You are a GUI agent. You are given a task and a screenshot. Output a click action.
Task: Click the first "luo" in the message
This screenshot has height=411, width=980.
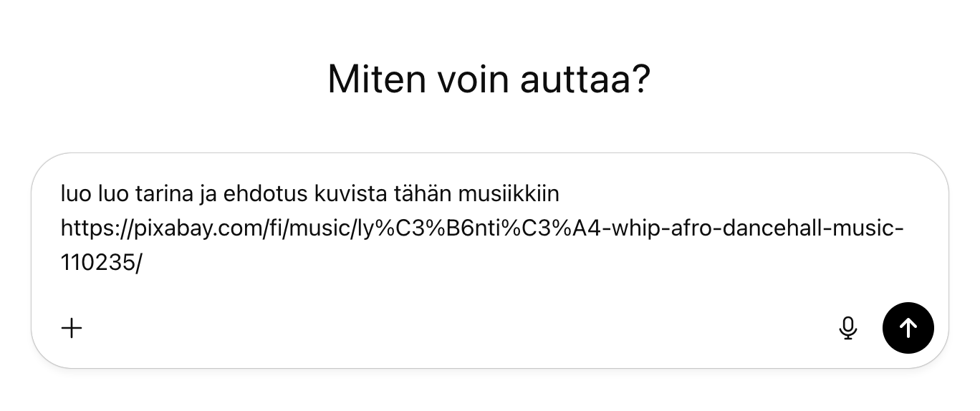pos(72,193)
